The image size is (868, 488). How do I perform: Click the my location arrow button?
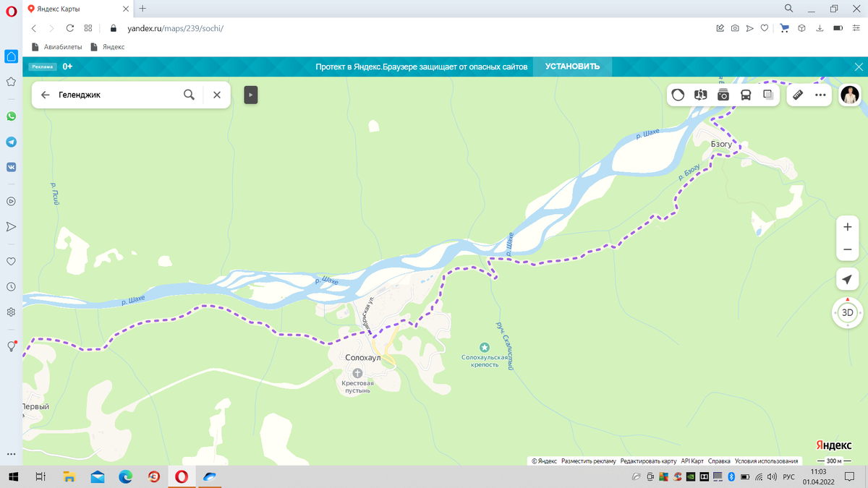pyautogui.click(x=848, y=280)
